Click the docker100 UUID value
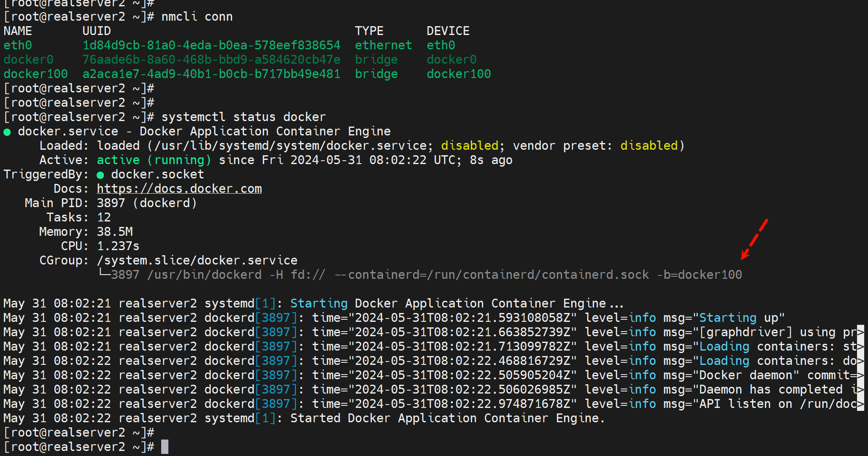This screenshot has height=456, width=868. pos(211,74)
